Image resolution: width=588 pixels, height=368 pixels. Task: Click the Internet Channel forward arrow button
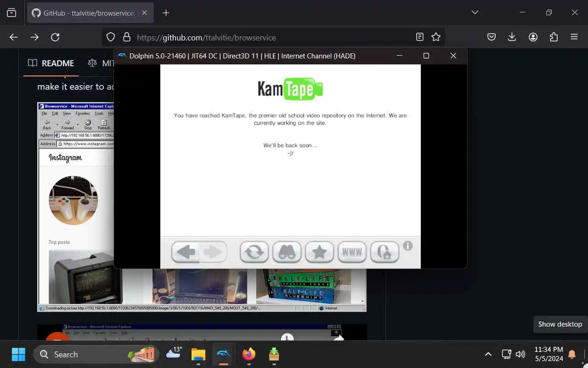pyautogui.click(x=213, y=252)
